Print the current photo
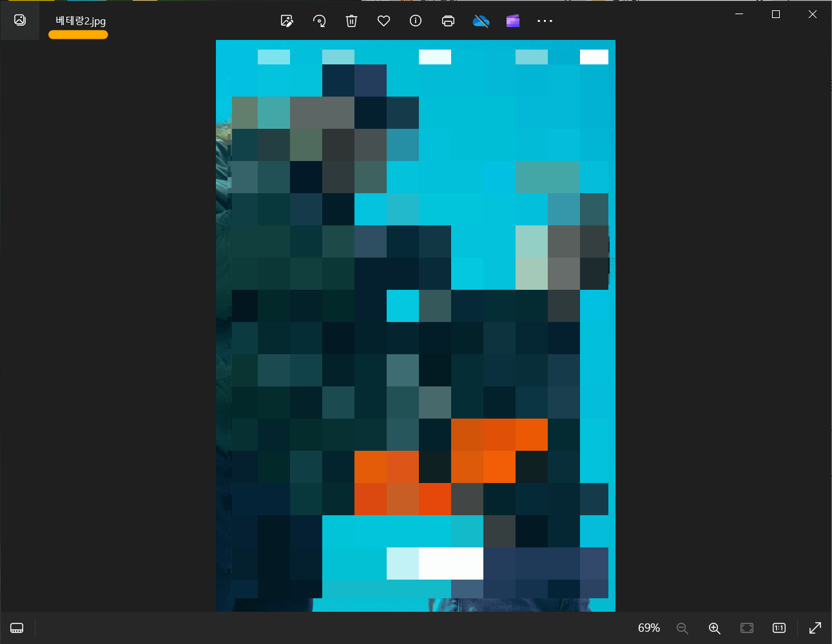The height and width of the screenshot is (644, 832). pyautogui.click(x=448, y=21)
